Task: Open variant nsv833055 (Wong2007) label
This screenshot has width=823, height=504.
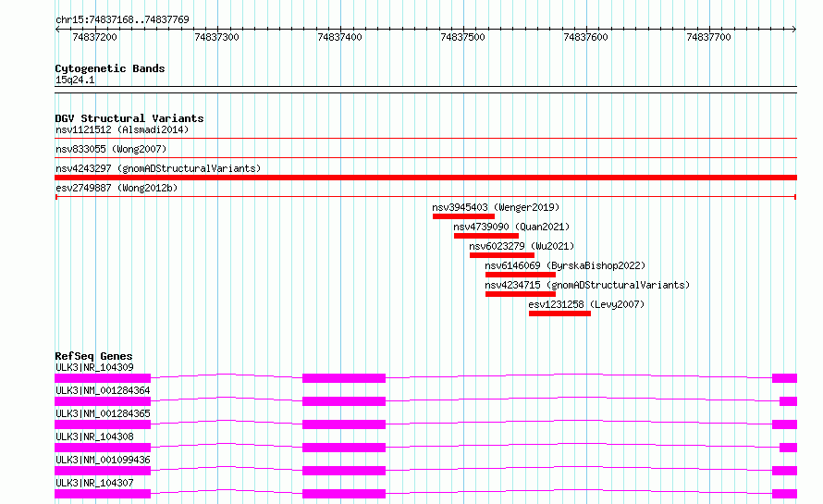Action: (x=111, y=149)
